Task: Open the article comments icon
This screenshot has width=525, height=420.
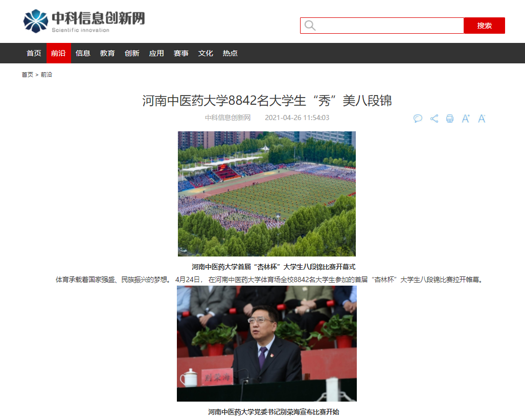Action: point(418,119)
